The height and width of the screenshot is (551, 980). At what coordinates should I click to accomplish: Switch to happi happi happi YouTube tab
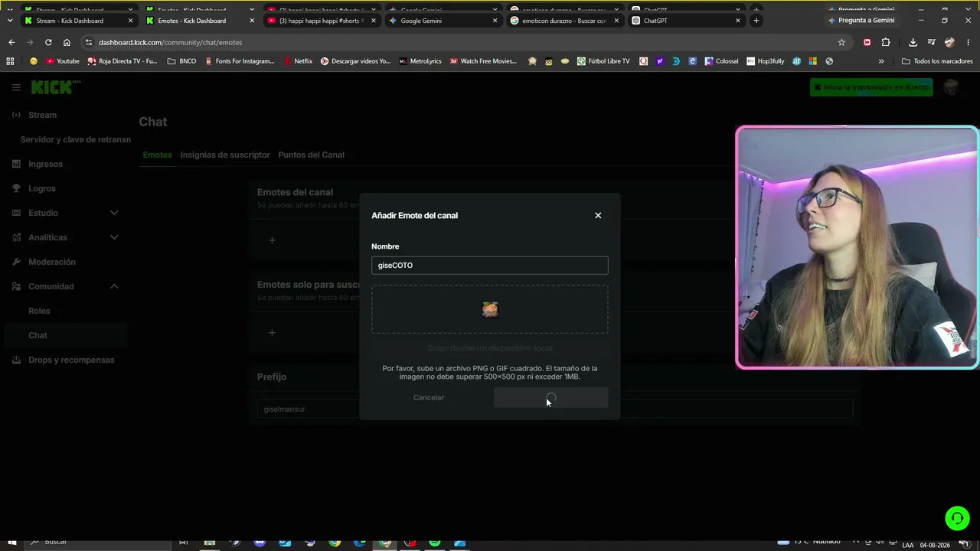click(x=322, y=21)
